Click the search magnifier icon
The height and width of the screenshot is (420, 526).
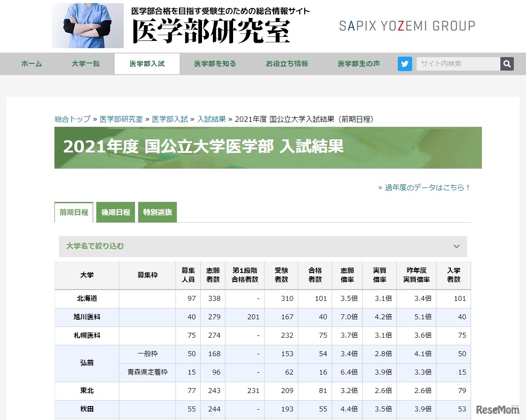coord(507,64)
